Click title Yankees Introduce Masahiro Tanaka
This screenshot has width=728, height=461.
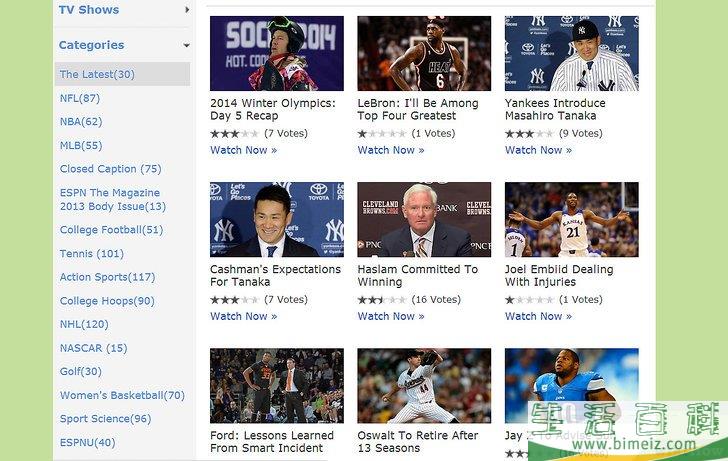[555, 110]
